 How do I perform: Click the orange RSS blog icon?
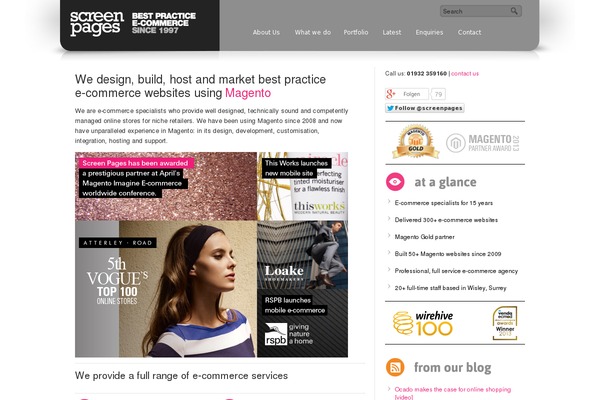click(x=395, y=367)
